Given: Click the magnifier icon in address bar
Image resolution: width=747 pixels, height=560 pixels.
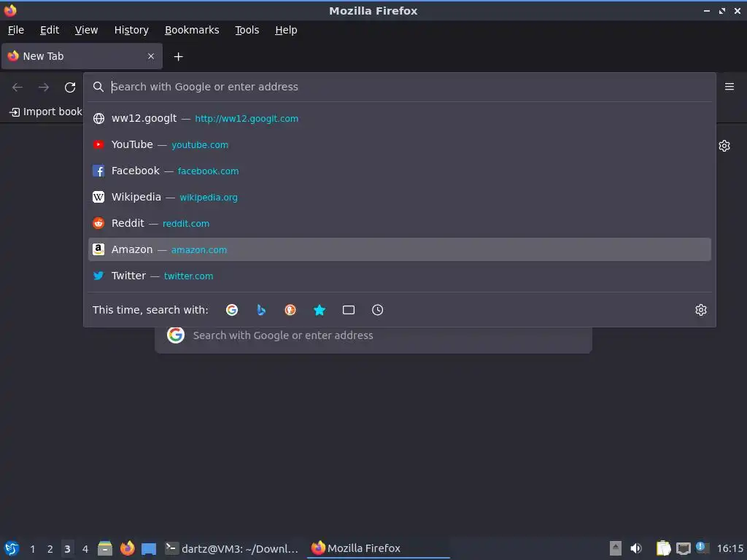Looking at the screenshot, I should click(x=98, y=87).
